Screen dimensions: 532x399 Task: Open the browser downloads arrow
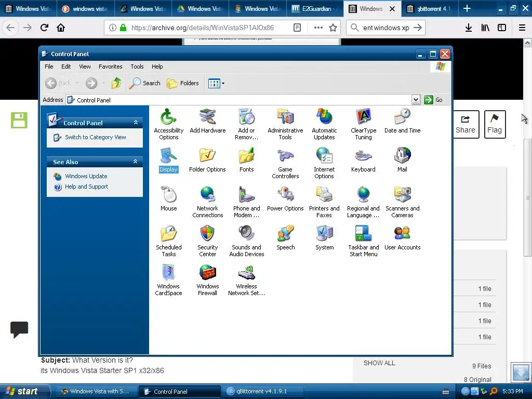[469, 28]
